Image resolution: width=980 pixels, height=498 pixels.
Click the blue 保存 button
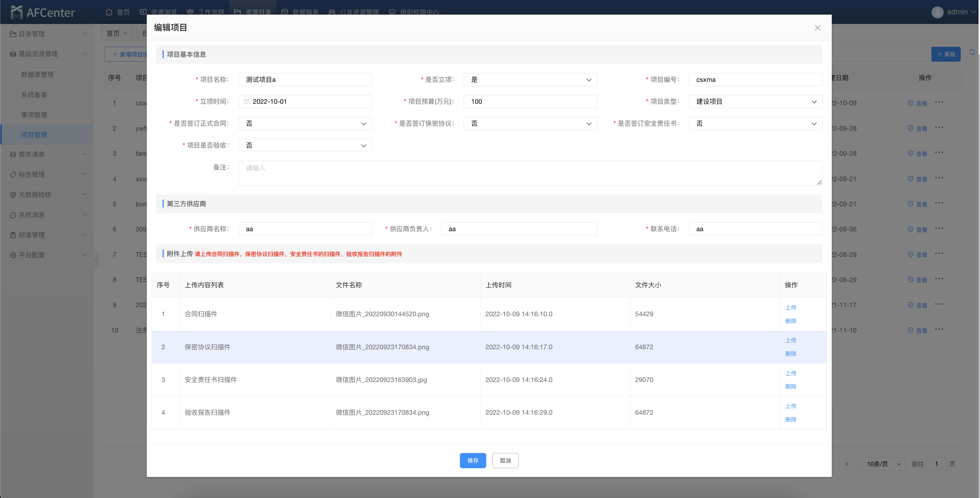point(472,460)
